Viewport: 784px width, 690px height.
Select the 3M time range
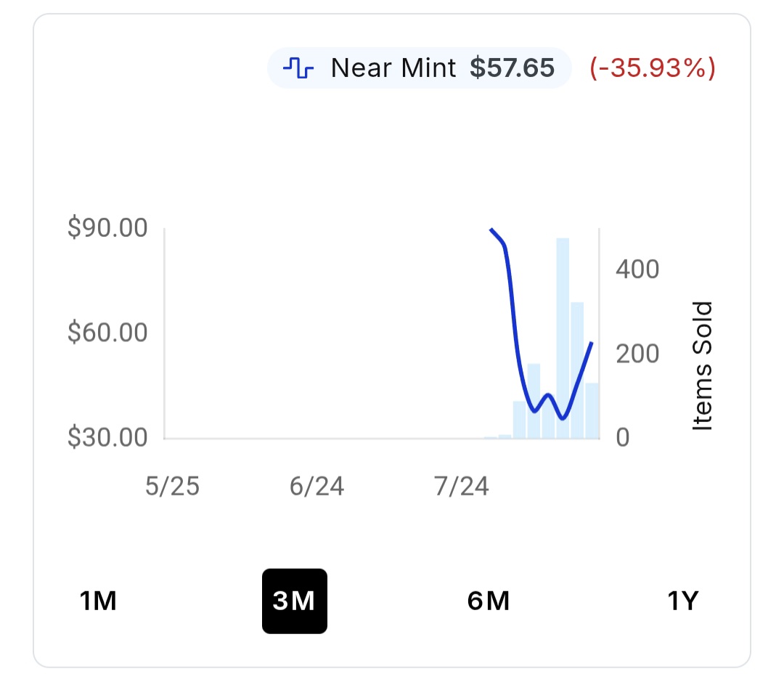tap(295, 601)
